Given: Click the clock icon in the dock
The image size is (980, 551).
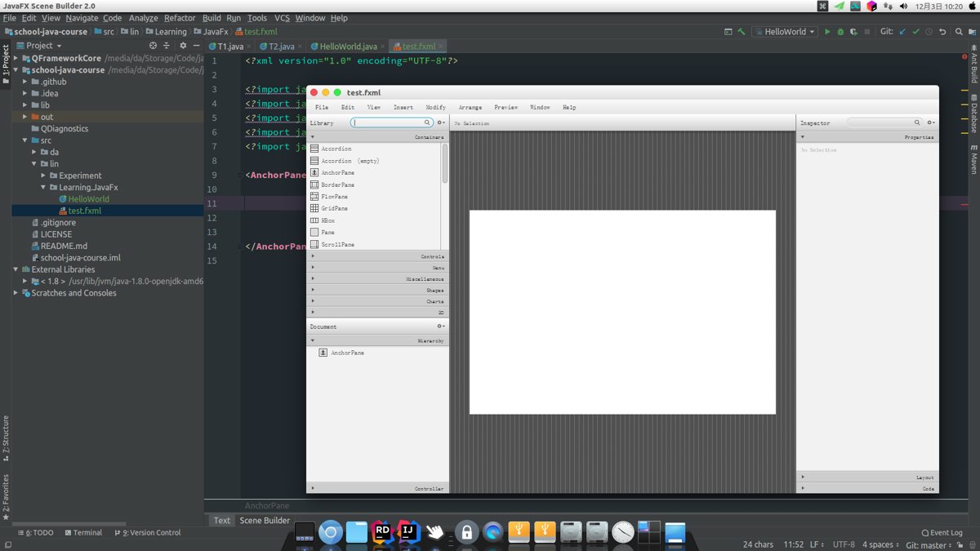Looking at the screenshot, I should [x=623, y=532].
